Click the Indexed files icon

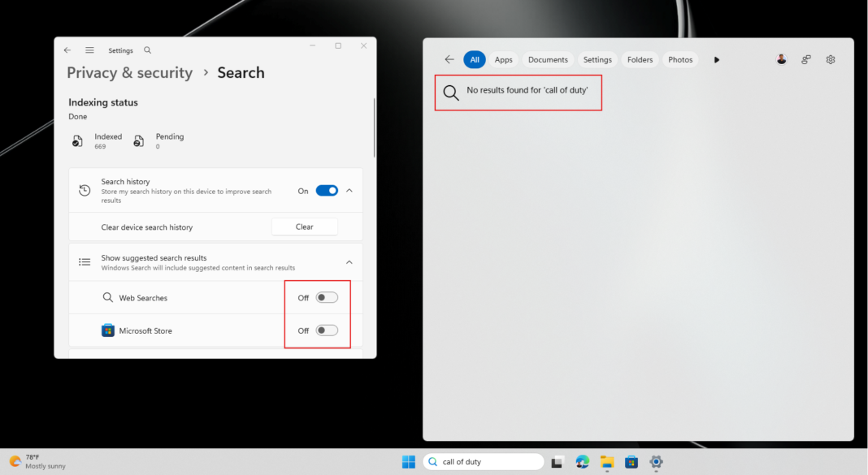77,141
